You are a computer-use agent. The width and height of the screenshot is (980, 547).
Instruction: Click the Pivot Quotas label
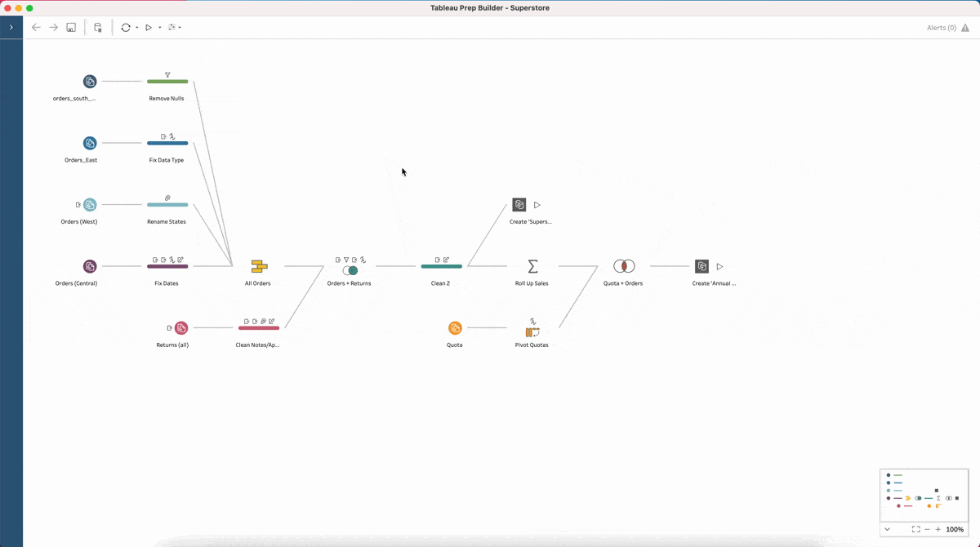[532, 345]
